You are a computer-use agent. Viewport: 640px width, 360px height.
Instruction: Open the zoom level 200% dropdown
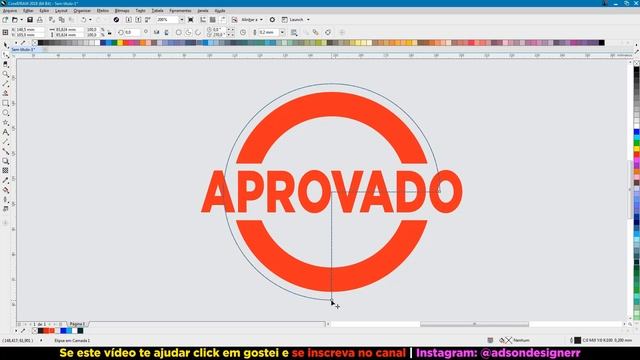click(182, 20)
